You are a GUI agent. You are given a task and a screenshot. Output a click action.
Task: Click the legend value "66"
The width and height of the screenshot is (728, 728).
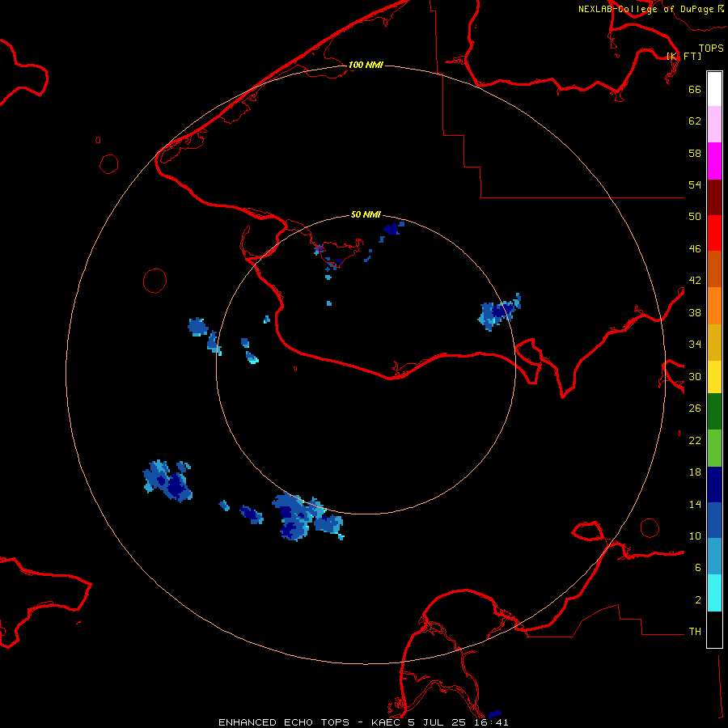click(695, 90)
